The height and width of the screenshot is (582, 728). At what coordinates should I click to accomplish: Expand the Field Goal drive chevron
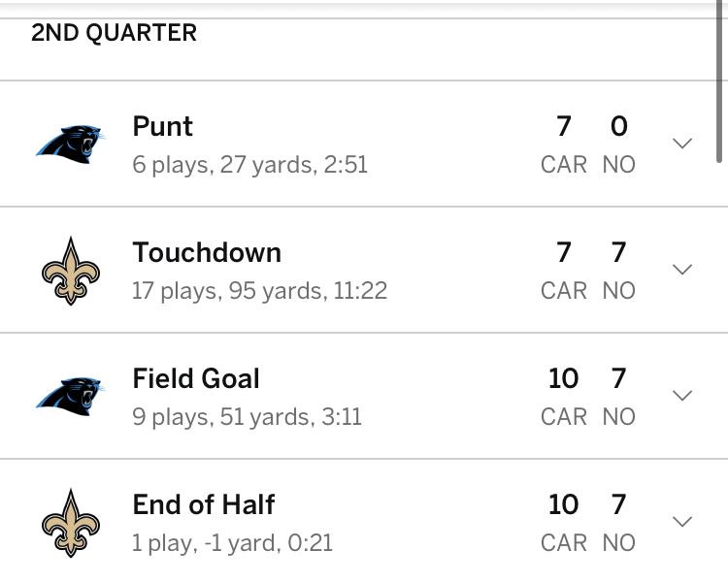(682, 396)
